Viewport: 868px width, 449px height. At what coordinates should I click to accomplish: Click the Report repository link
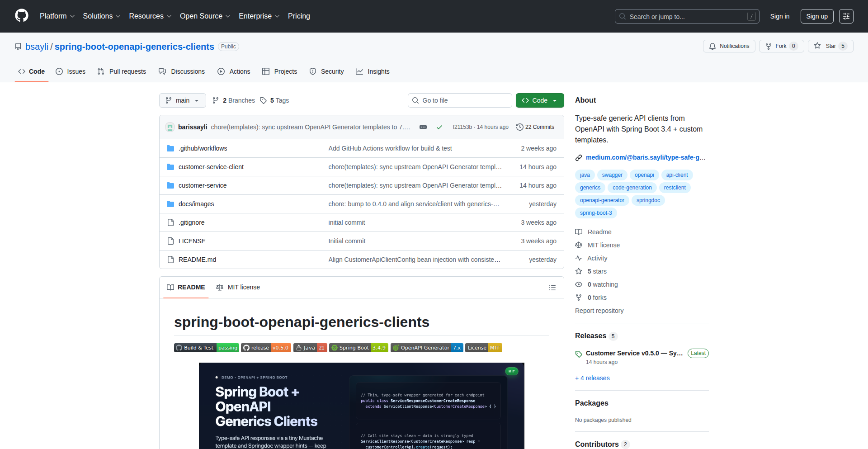[x=599, y=311]
